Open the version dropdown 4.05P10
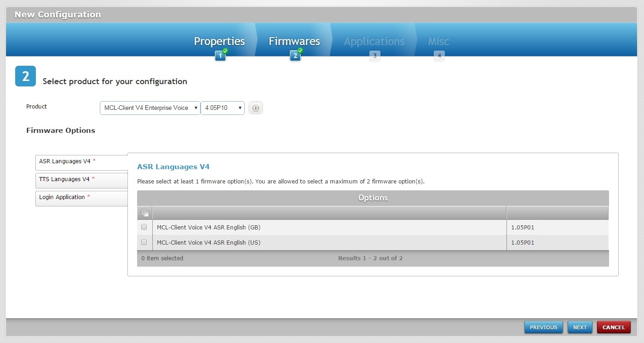Screen dimensions: 644x343 point(223,108)
